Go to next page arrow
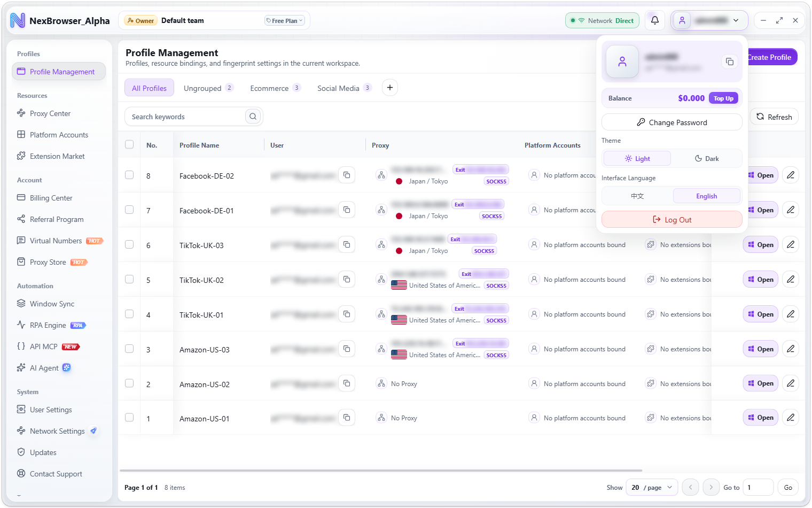Screen dimensions: 812x508 711,487
